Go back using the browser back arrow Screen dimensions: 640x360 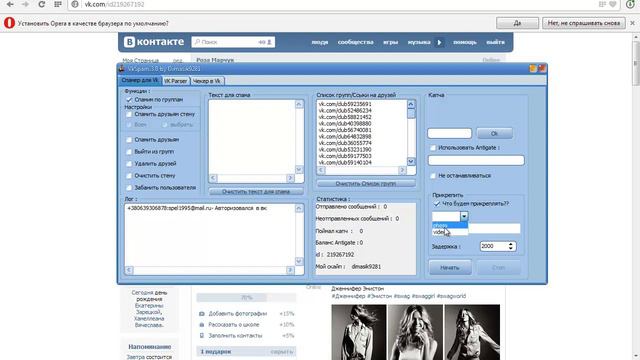point(10,4)
